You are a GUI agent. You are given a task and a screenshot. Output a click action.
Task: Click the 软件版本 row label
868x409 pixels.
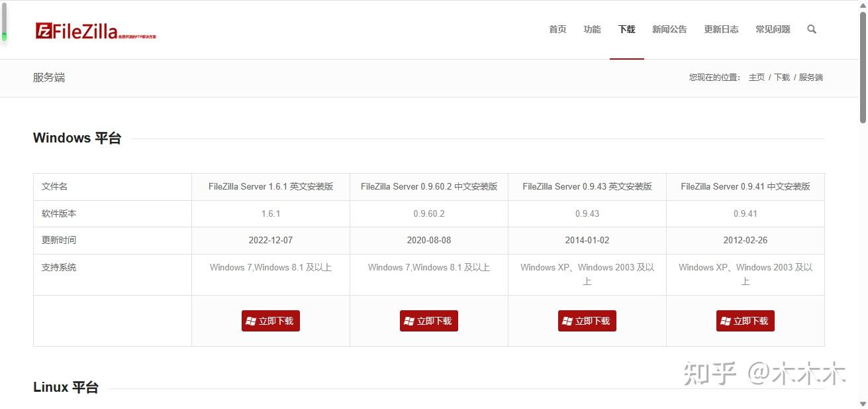[59, 213]
